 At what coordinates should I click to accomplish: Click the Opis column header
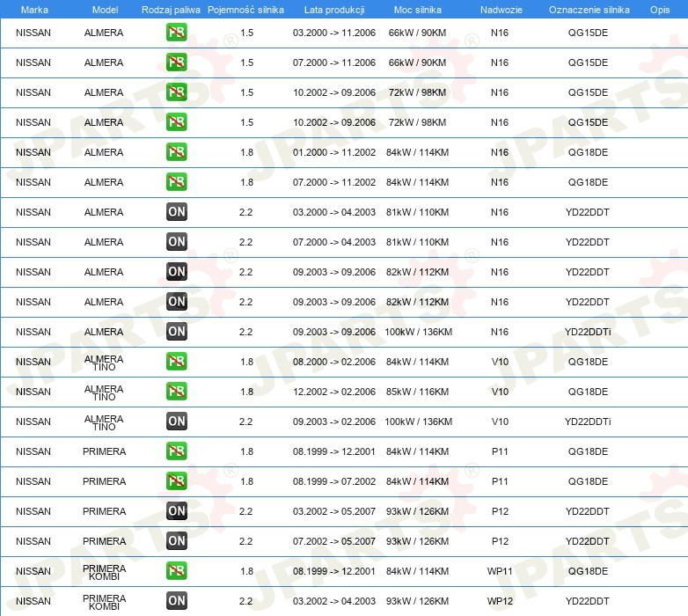coord(660,10)
